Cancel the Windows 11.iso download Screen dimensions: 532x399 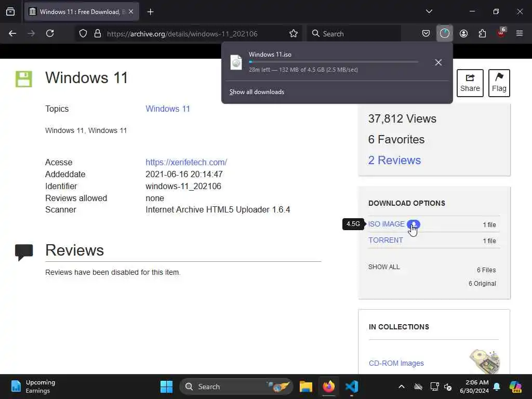point(438,62)
